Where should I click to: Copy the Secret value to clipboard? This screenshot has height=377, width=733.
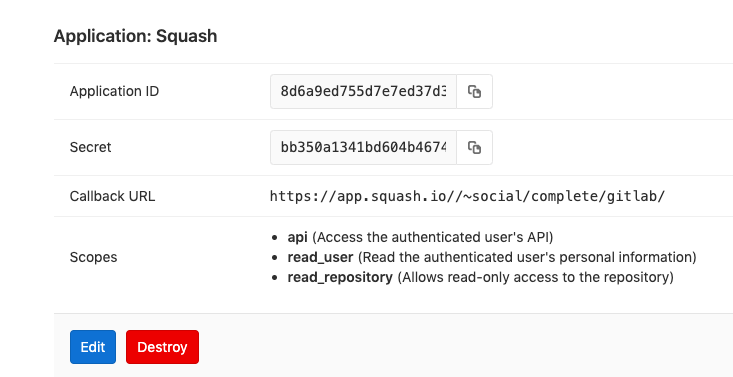coord(474,147)
